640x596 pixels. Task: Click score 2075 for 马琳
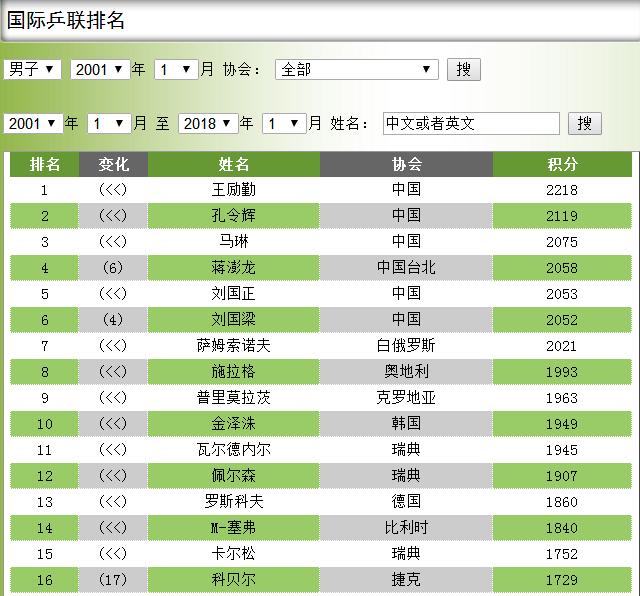click(x=562, y=242)
